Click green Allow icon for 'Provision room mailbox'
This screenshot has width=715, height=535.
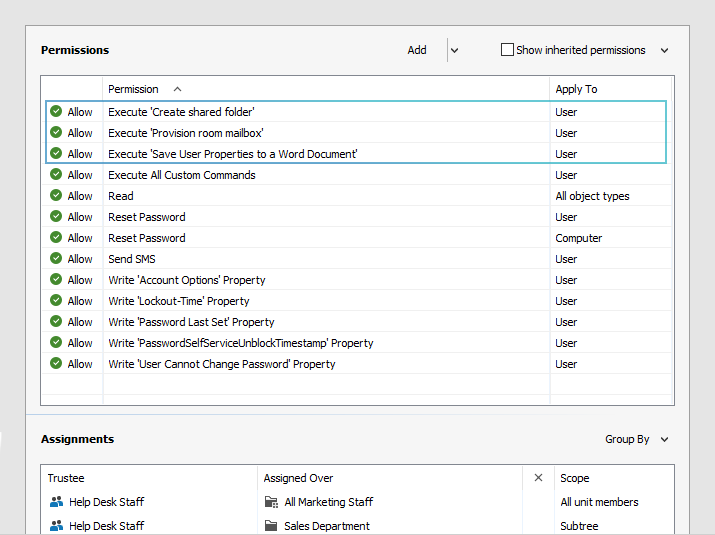pyautogui.click(x=56, y=132)
